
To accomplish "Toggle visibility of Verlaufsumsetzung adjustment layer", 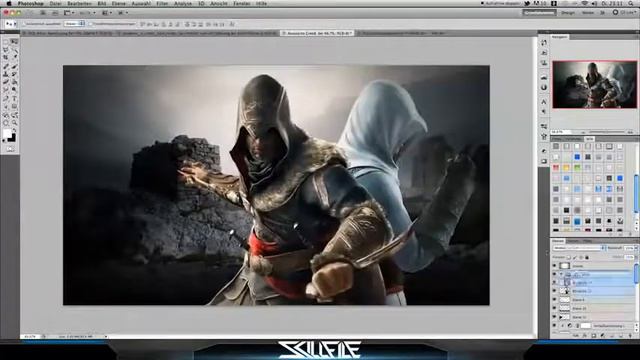I will click(x=554, y=326).
